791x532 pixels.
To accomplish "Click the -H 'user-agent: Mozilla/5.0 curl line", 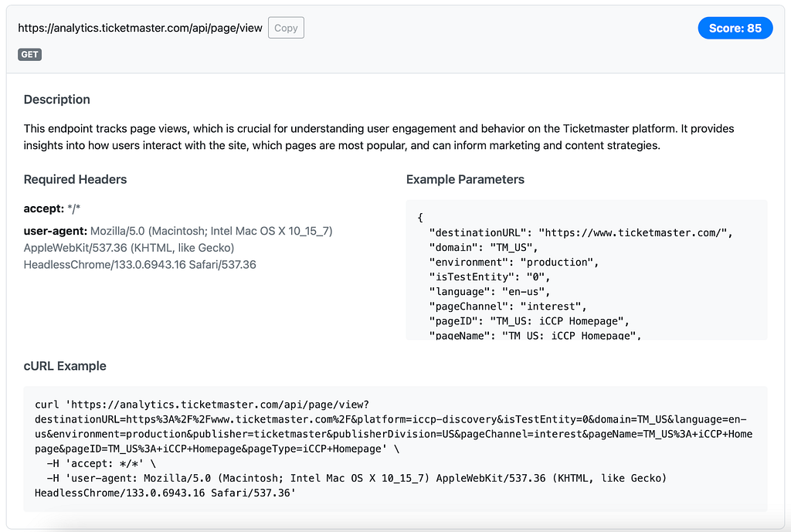I will (x=357, y=478).
